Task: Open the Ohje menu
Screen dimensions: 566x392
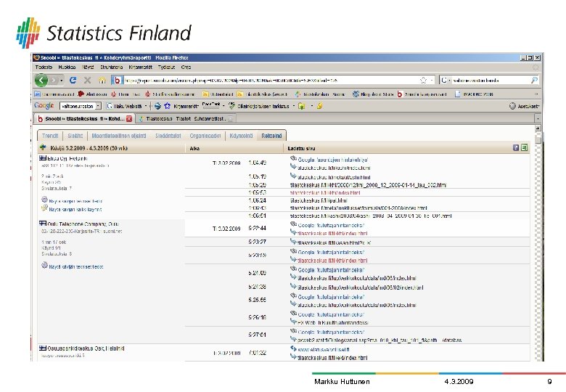Action: click(x=186, y=67)
